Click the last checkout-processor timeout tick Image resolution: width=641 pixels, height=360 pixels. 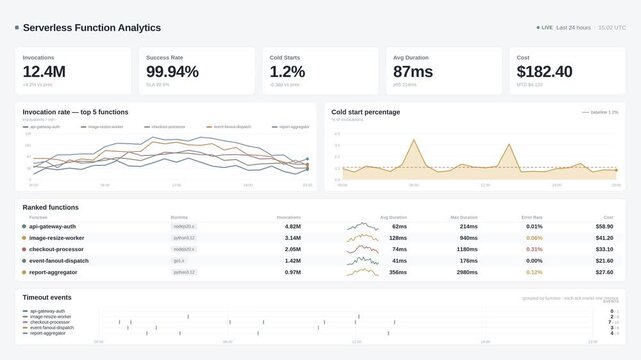pos(394,322)
